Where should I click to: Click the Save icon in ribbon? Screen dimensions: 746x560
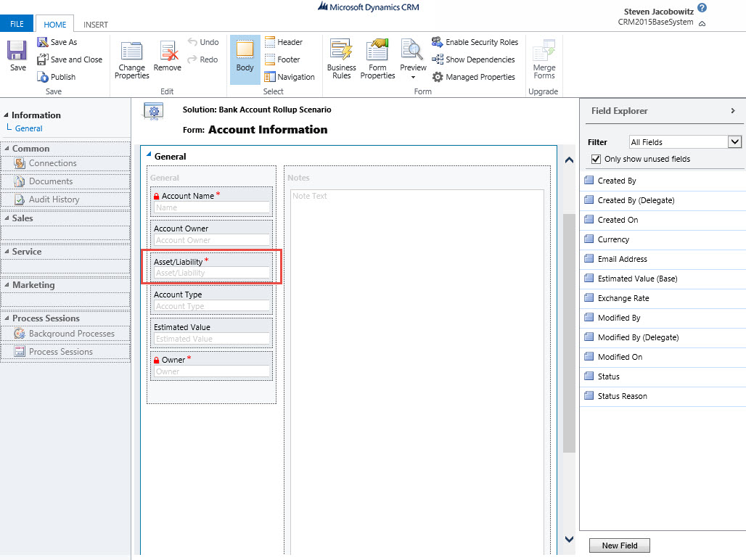(x=17, y=51)
